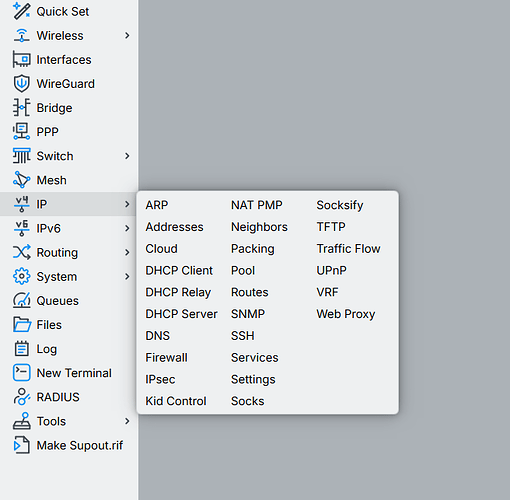Image resolution: width=510 pixels, height=500 pixels.
Task: Click the IP v4 icon
Action: pos(21,204)
